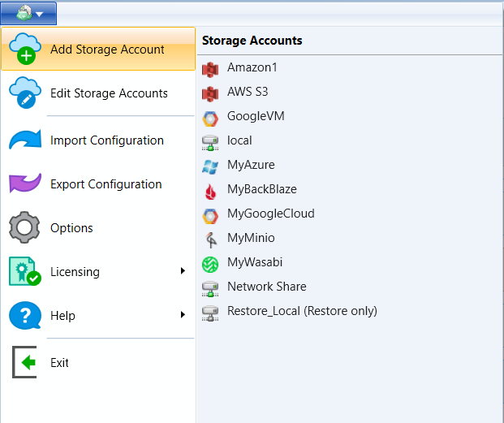Click the MyWasabi green circle icon

(210, 265)
